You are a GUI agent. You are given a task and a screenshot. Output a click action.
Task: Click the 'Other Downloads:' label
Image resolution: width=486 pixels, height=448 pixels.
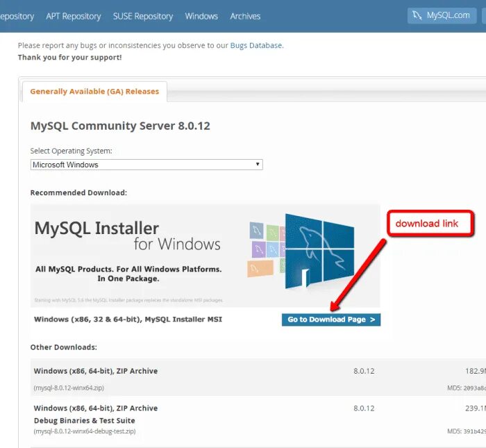point(64,347)
